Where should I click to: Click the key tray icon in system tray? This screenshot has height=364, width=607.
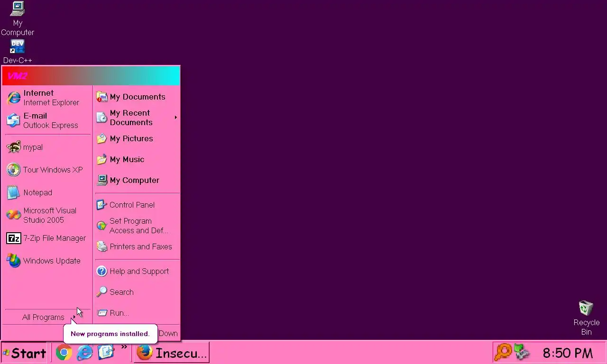tap(503, 352)
